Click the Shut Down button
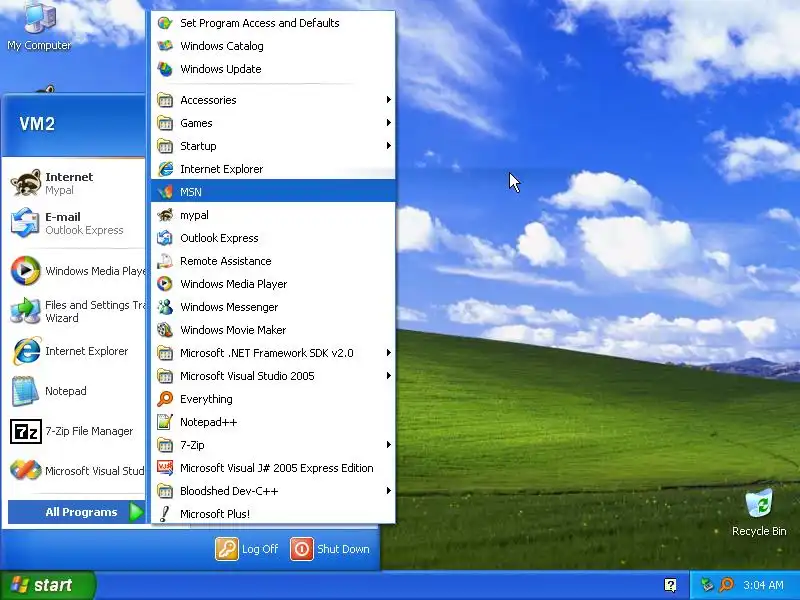The height and width of the screenshot is (600, 800). pos(330,549)
